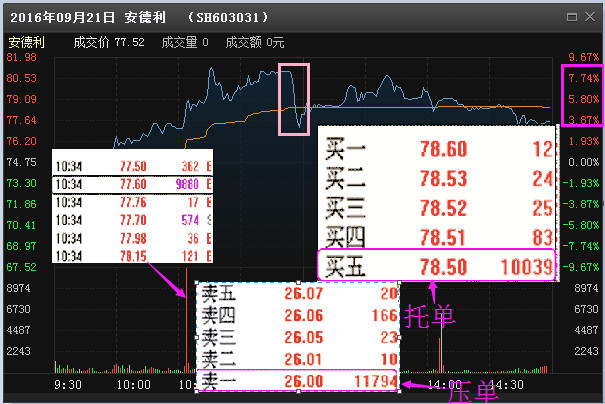Click green price label 70.41
Viewport: 605px width, 404px height.
[x=21, y=225]
